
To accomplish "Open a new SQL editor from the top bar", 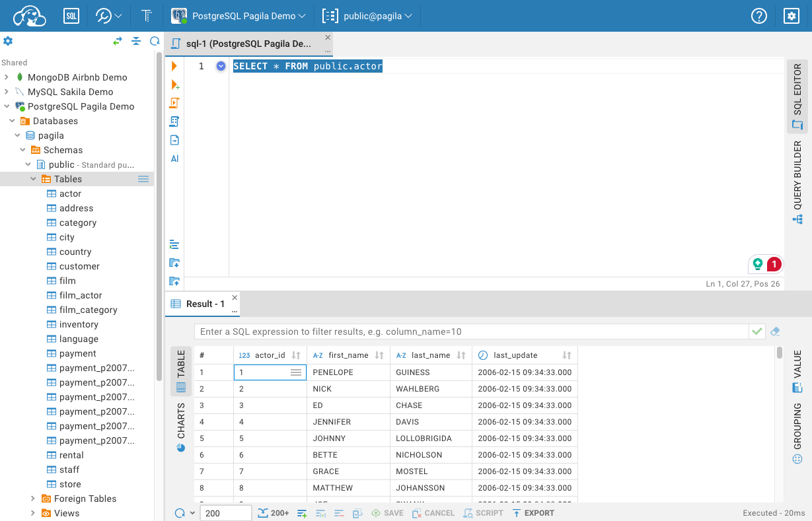I will click(x=71, y=16).
